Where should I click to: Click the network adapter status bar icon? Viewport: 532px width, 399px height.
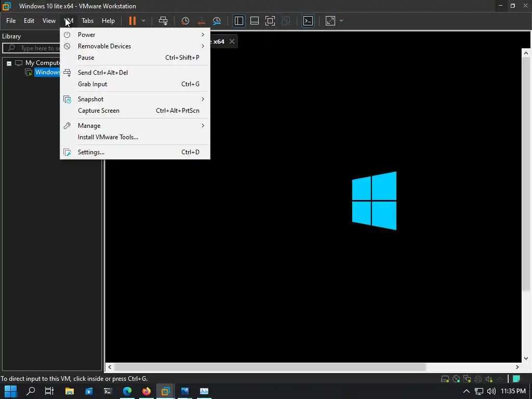[467, 379]
